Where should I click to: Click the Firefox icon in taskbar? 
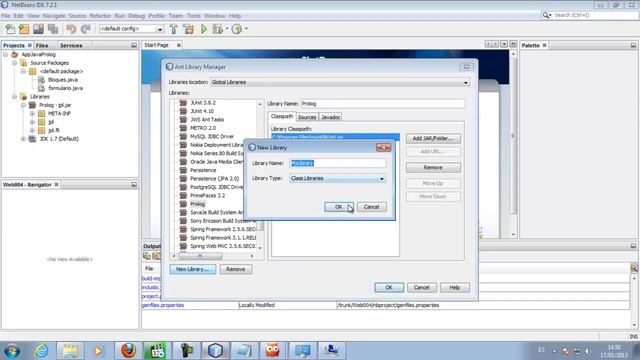(x=128, y=350)
